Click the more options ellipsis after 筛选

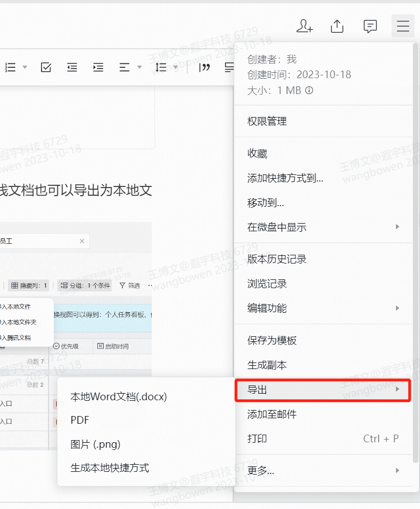pos(150,285)
